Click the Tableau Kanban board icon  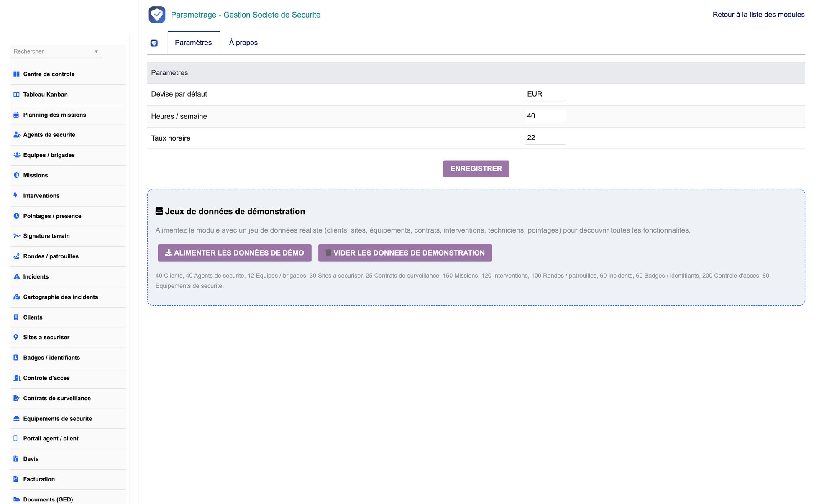[16, 95]
